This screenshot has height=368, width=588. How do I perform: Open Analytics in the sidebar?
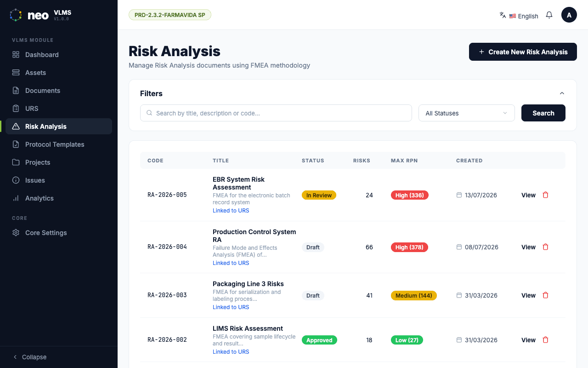tap(59, 198)
